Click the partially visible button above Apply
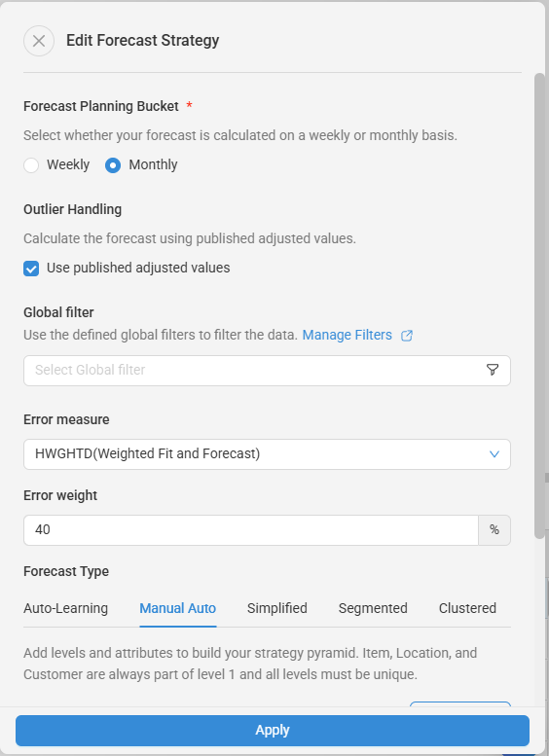The image size is (549, 756). (460, 704)
